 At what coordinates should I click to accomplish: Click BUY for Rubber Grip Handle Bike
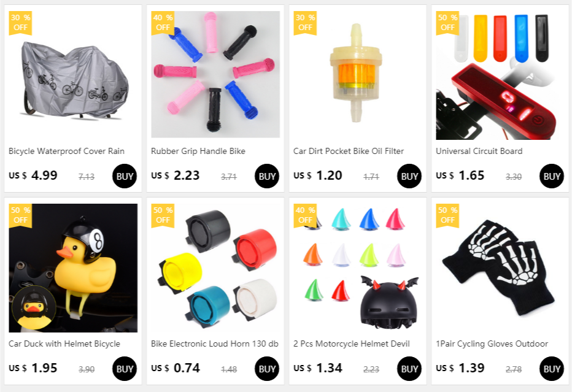pos(266,176)
